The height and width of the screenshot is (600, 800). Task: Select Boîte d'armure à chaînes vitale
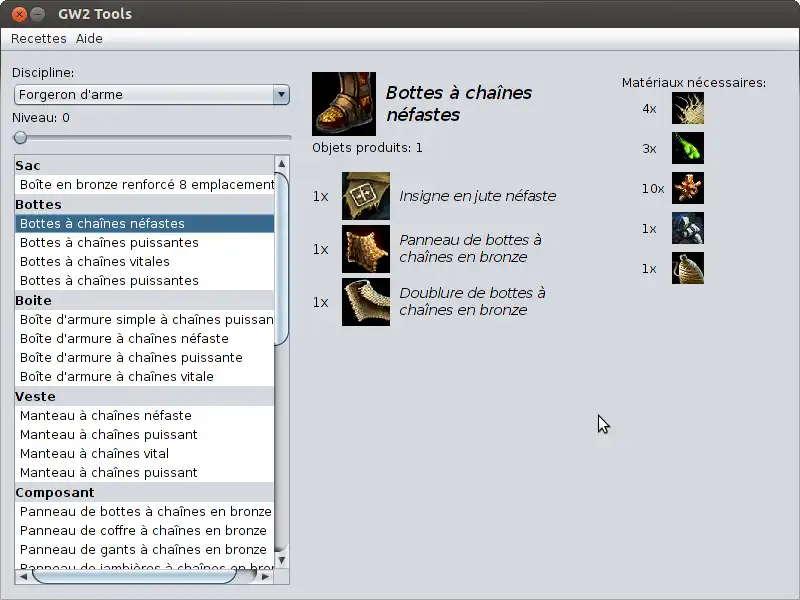(144, 377)
